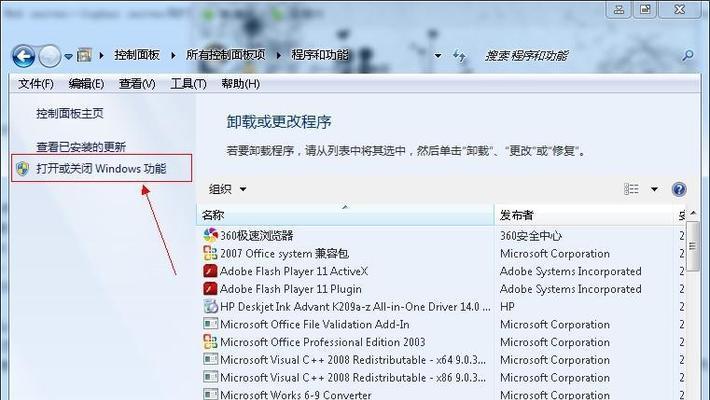
Task: Click the Control Panel icon in address bar
Action: tap(84, 55)
